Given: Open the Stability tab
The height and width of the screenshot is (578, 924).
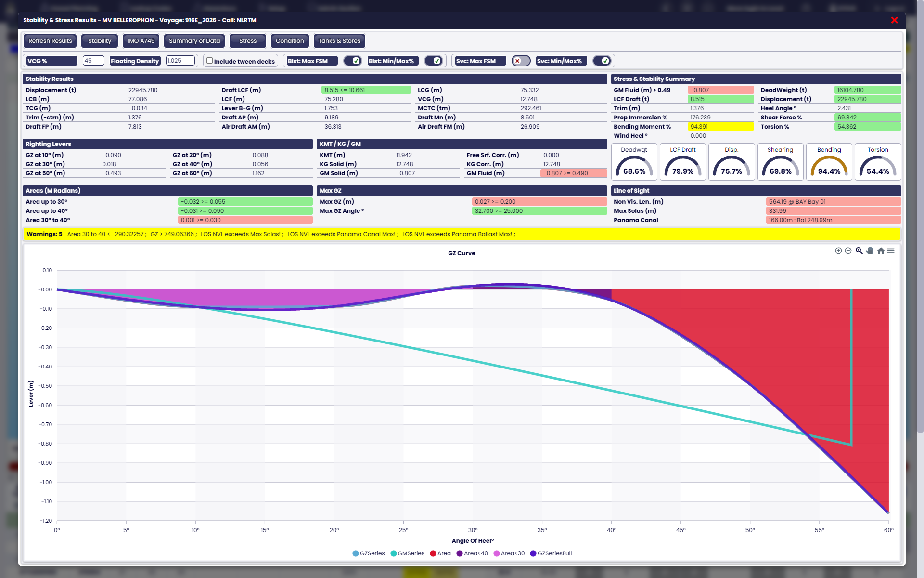Looking at the screenshot, I should (x=100, y=41).
